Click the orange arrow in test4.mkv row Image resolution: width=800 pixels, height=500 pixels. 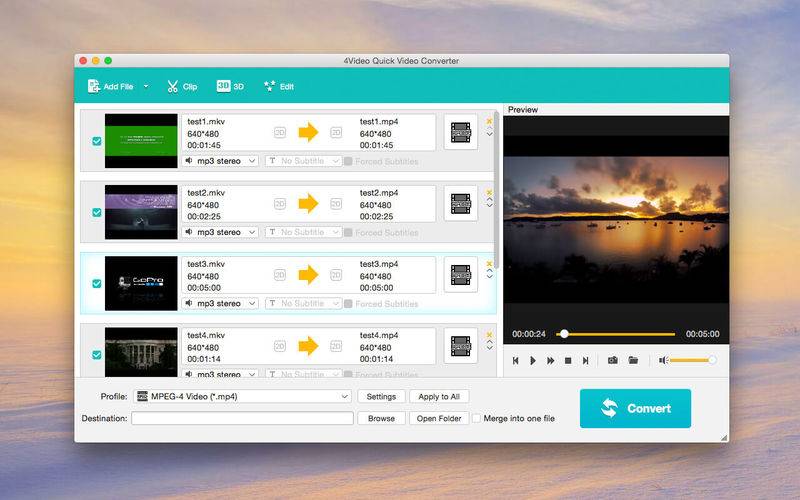(x=308, y=346)
